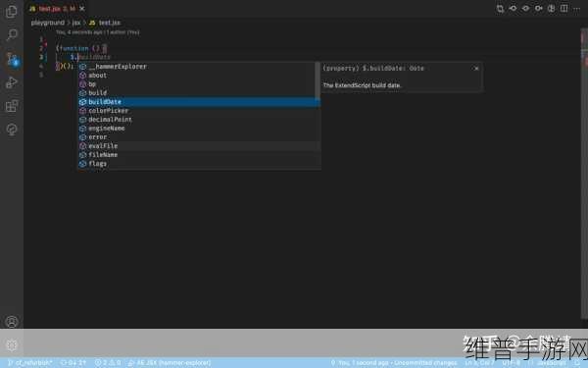Screen dimensions: 588x368
Task: Click the Split Editor icon
Action: (564, 8)
